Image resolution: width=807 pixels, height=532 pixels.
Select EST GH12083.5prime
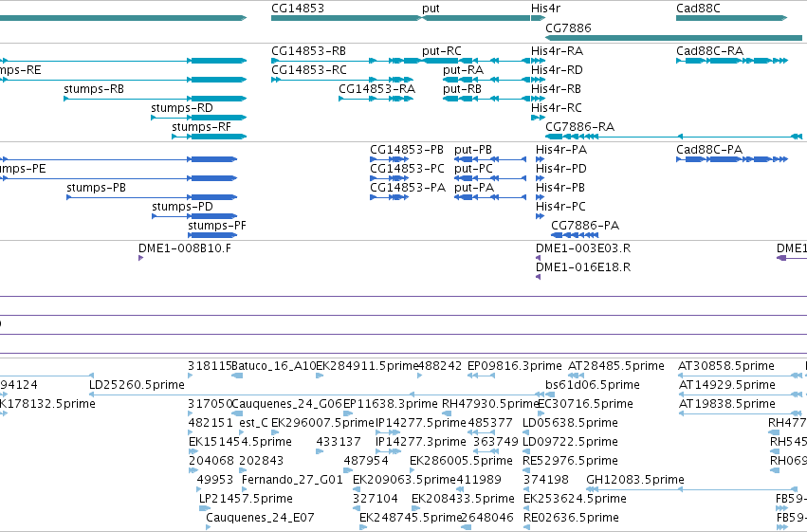pyautogui.click(x=692, y=490)
